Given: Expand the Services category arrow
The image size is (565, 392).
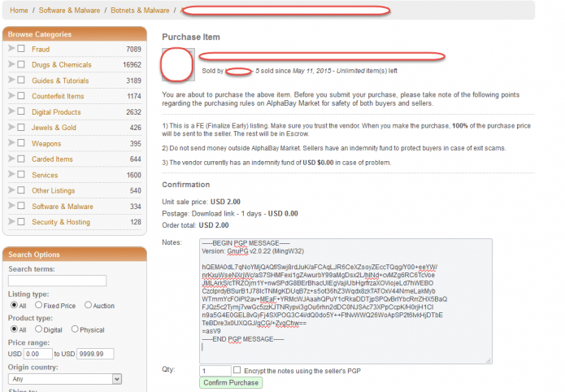Looking at the screenshot, I should 11,174.
